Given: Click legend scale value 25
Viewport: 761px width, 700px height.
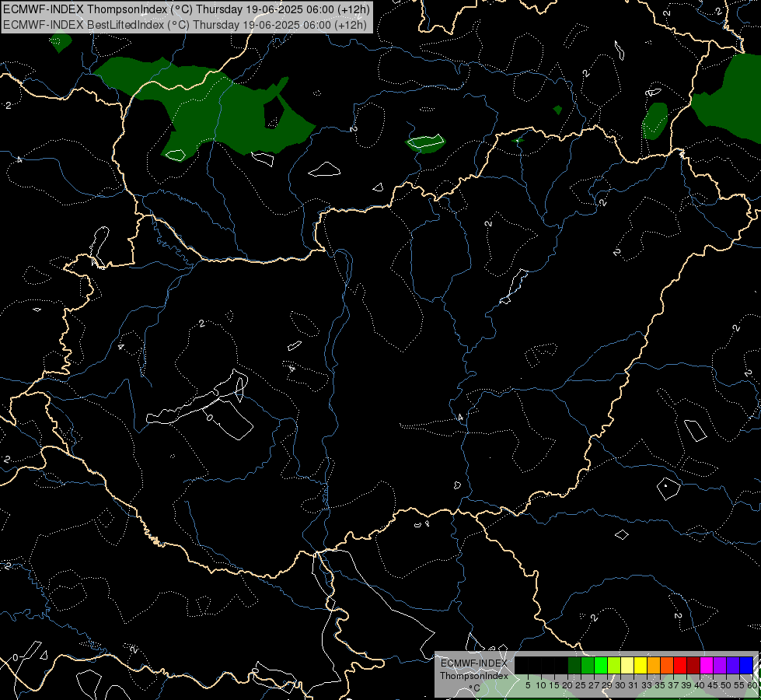Looking at the screenshot, I should pyautogui.click(x=581, y=685).
